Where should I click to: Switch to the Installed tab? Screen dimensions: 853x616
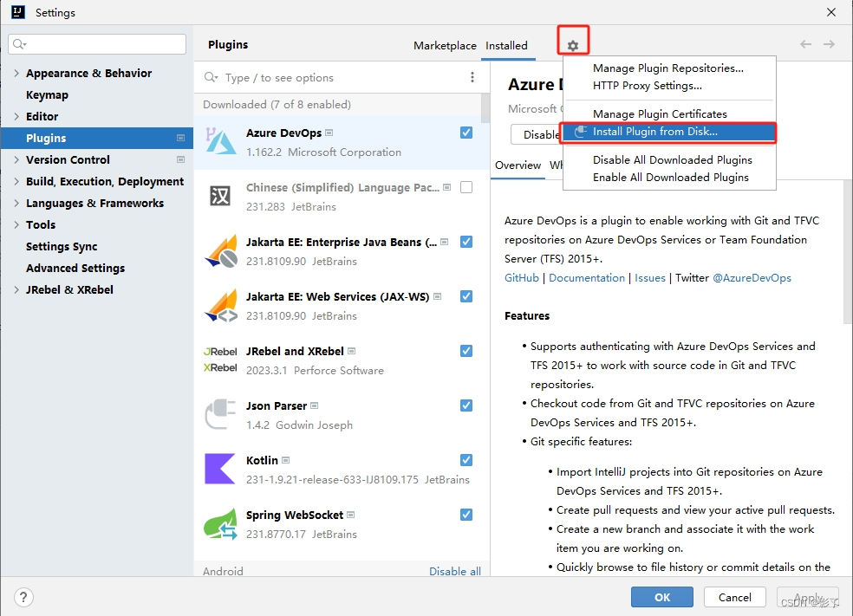pos(506,46)
